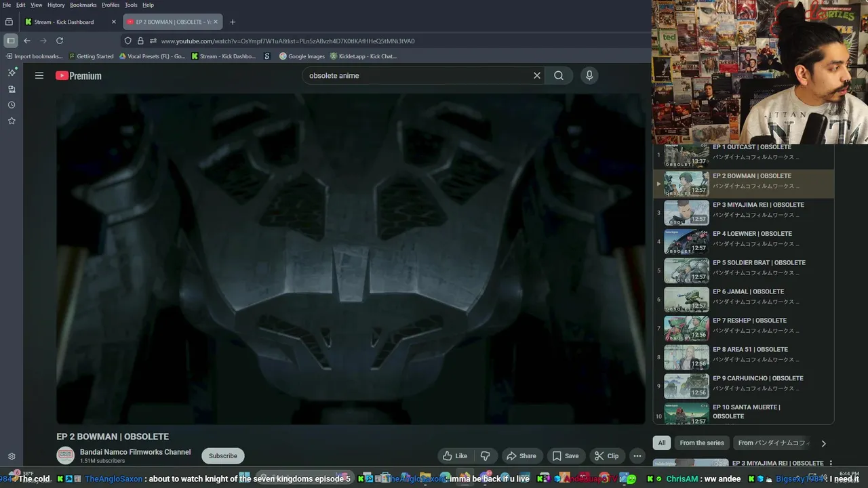Play EP 8 AREA 51 from playlist

point(743,357)
